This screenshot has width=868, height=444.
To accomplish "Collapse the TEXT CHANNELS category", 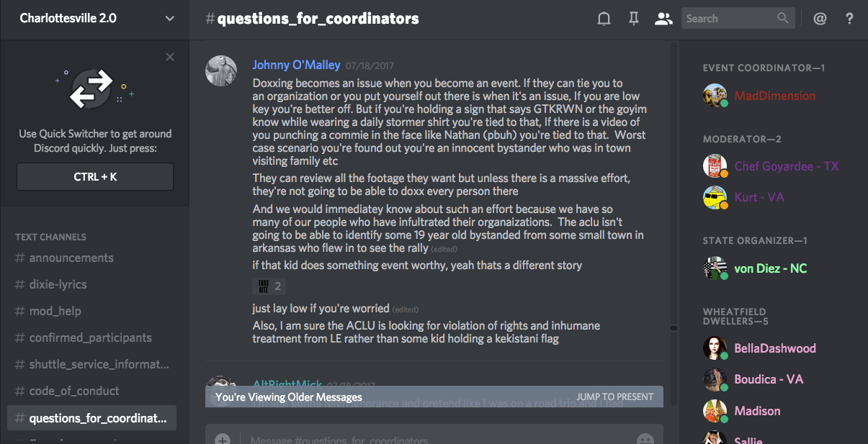I will 50,237.
